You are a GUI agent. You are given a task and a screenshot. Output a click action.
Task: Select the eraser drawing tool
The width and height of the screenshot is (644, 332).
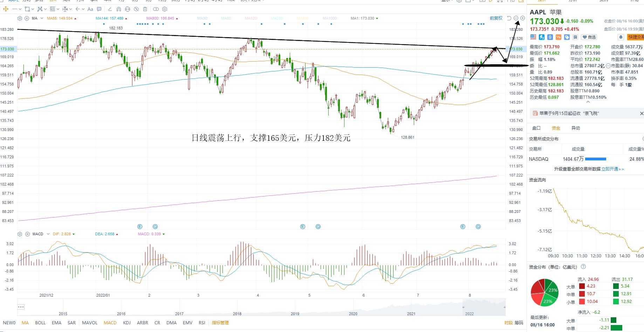tap(110, 9)
